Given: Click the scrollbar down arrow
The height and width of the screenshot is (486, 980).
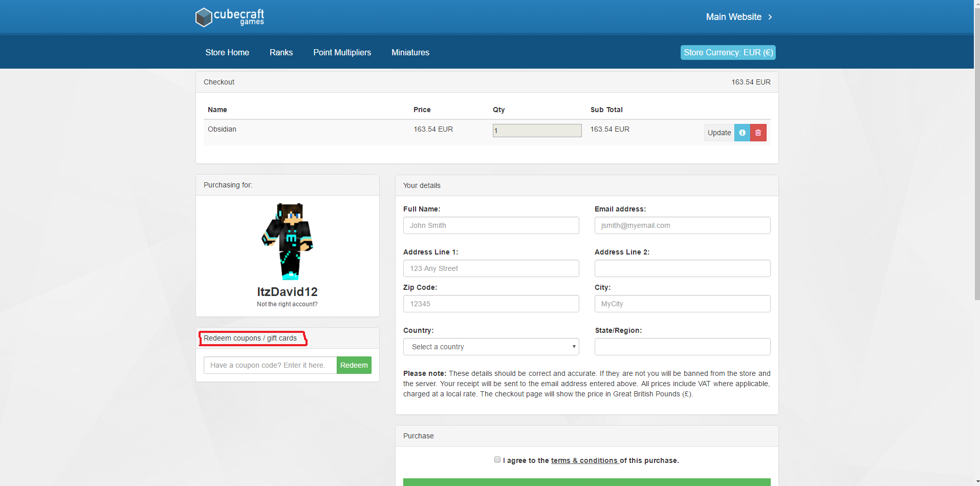Looking at the screenshot, I should coord(977,482).
